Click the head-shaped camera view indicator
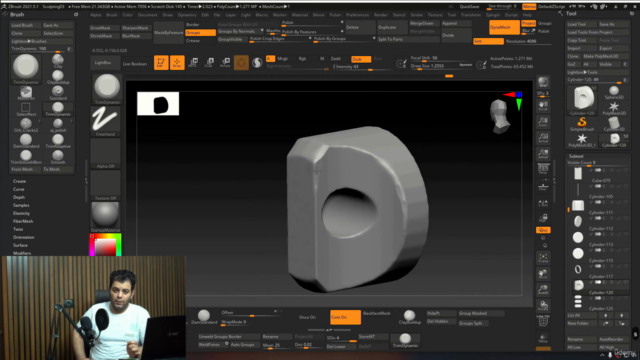The height and width of the screenshot is (360, 640). [500, 117]
